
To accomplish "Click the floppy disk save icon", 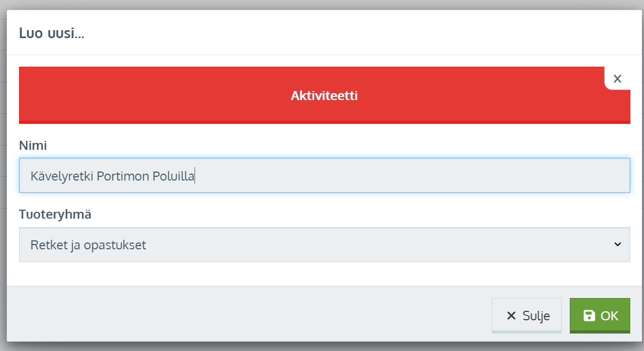I will click(589, 316).
